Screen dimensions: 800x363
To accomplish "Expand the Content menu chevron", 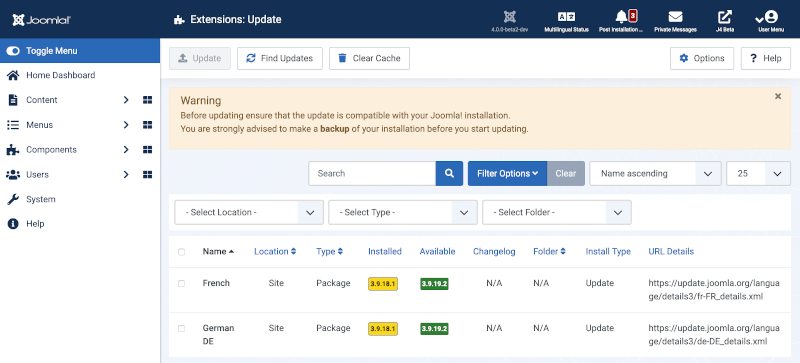I will (x=126, y=100).
